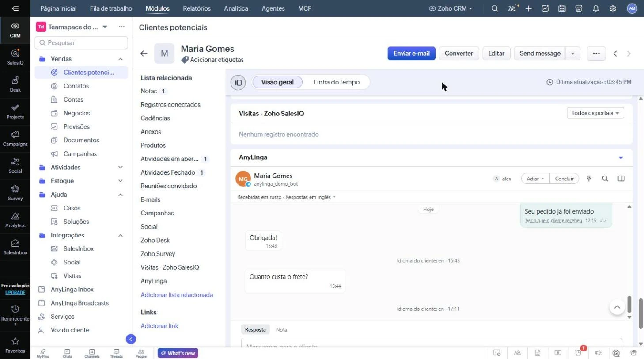Open the chat side panel icon
This screenshot has height=359, width=644.
click(x=621, y=179)
